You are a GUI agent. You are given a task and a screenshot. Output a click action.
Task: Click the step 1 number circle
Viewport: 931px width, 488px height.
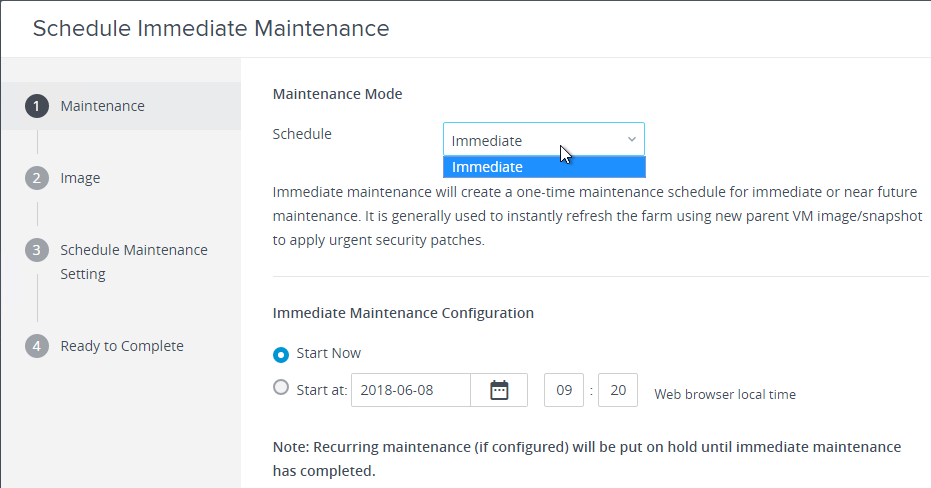pos(37,106)
